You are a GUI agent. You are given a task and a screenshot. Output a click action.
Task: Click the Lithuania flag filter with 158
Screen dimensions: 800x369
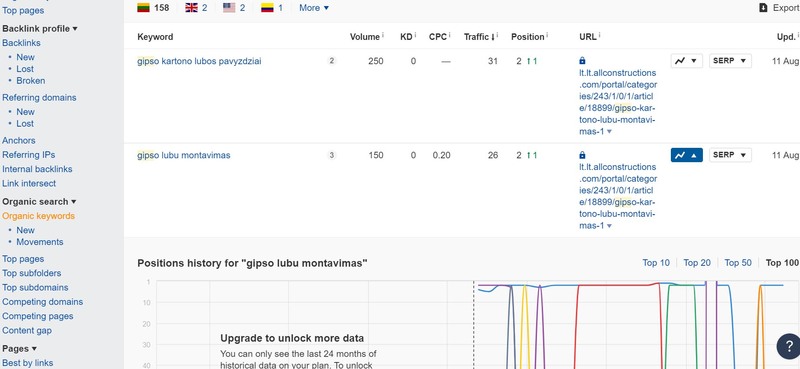153,8
